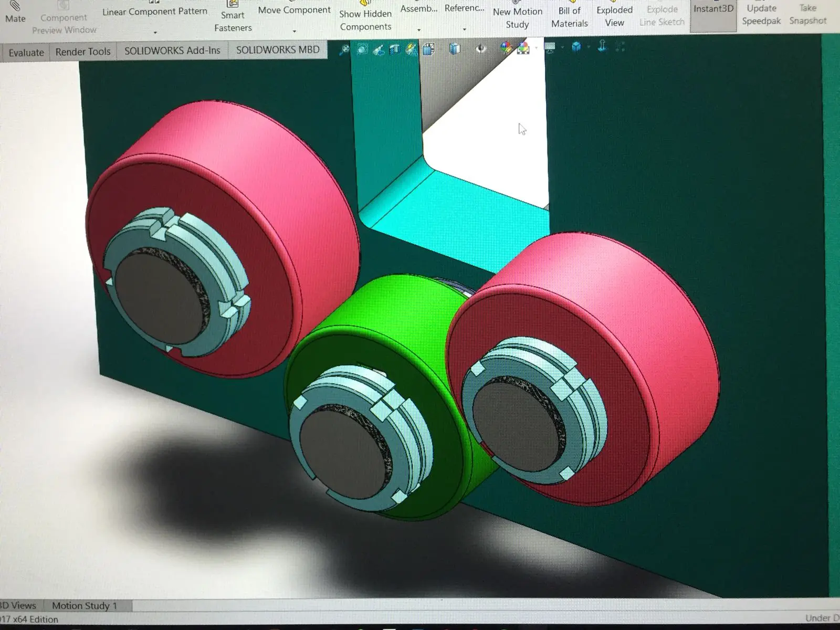Expand dropdown beside the blue cube icon

[x=589, y=47]
